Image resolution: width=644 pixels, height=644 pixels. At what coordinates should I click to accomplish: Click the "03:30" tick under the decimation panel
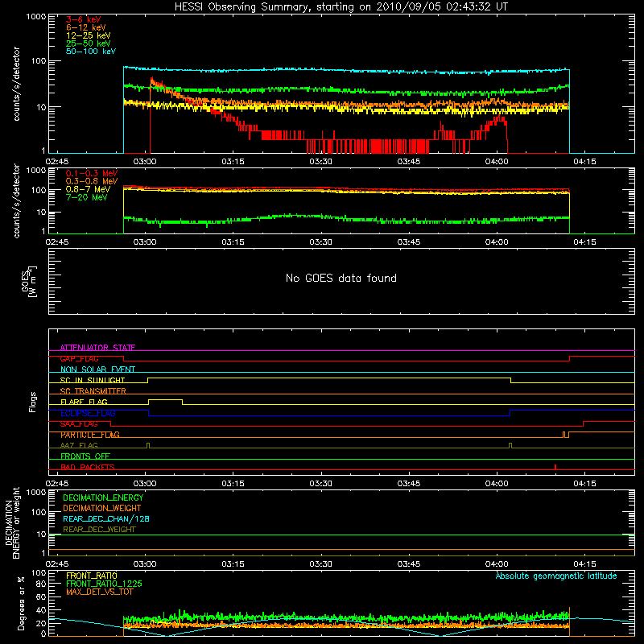coord(320,564)
